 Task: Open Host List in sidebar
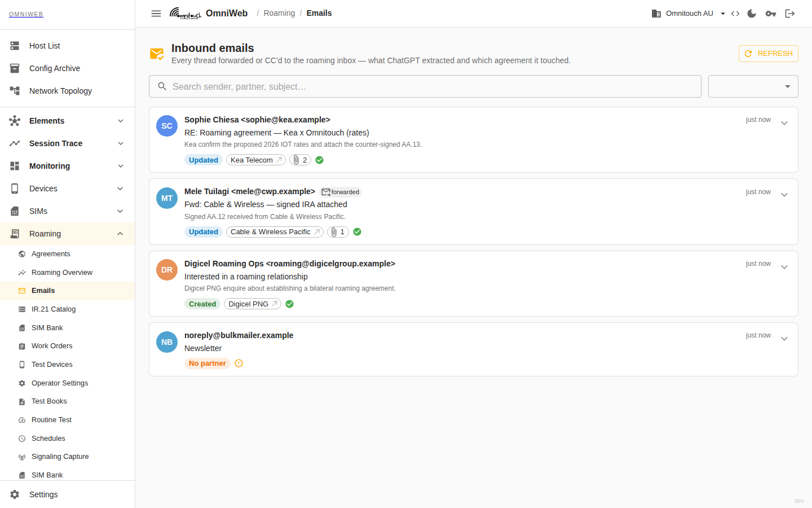click(68, 46)
